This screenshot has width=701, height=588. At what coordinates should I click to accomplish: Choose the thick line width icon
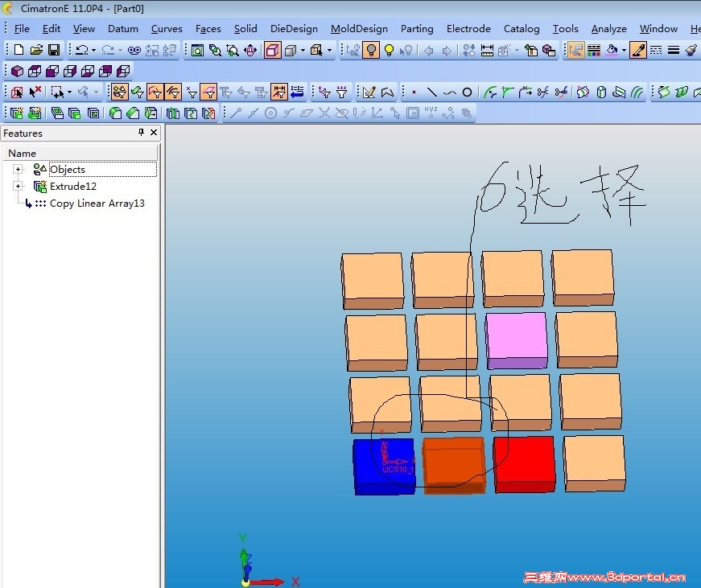pyautogui.click(x=674, y=50)
